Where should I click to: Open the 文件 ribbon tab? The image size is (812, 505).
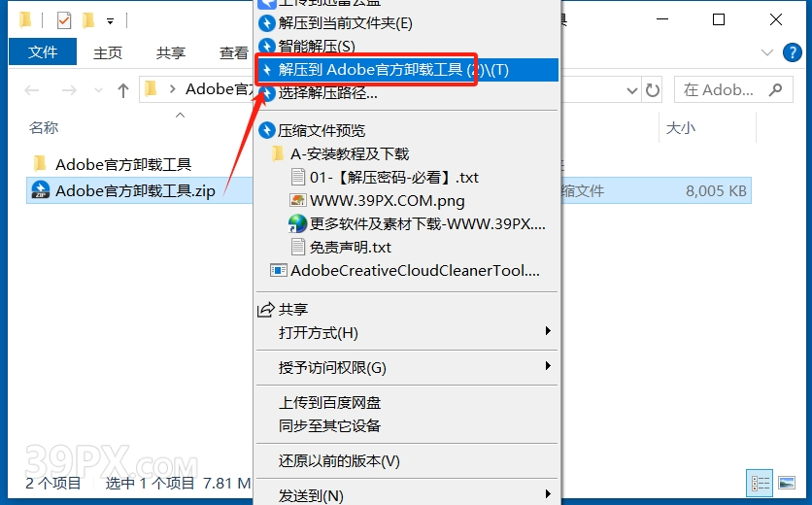(x=43, y=52)
